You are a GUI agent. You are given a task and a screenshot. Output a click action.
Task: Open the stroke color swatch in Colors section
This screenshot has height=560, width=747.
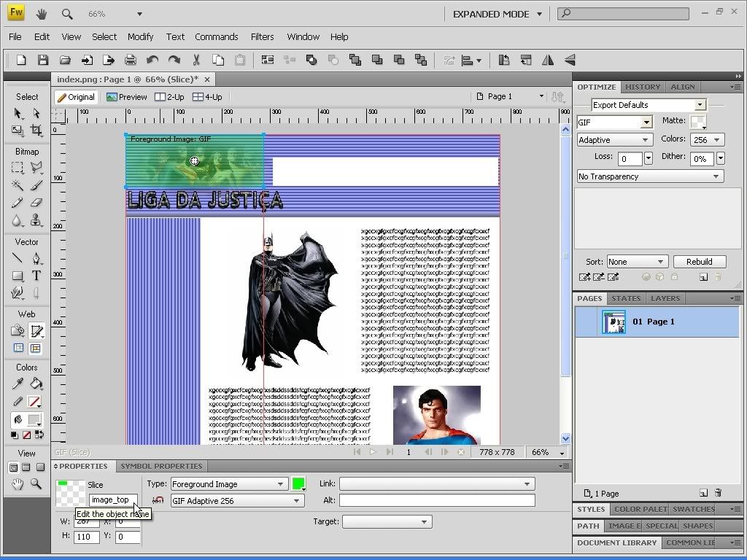click(34, 402)
